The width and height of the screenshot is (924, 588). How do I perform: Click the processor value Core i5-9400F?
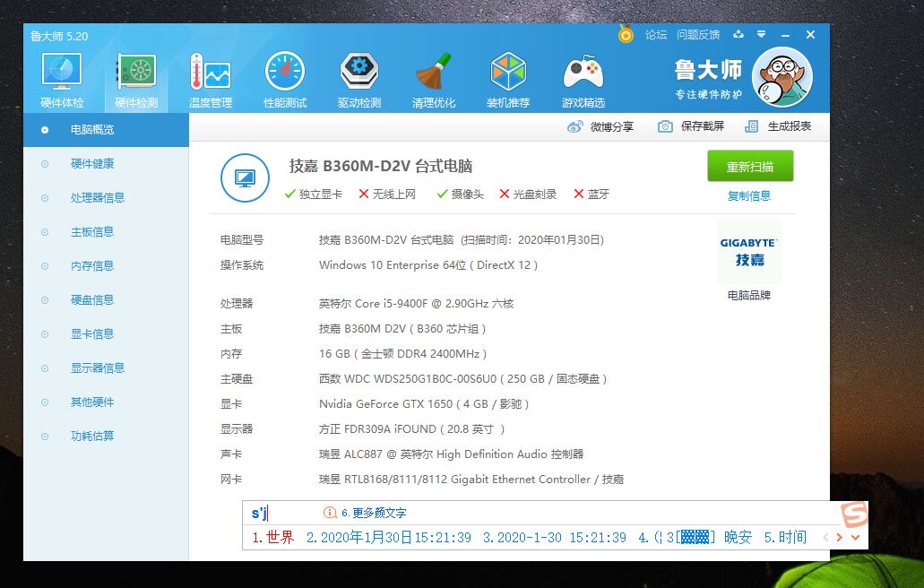pos(416,304)
